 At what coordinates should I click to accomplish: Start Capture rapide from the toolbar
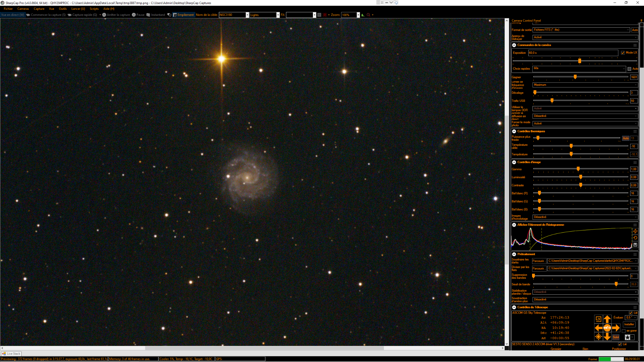(82, 15)
